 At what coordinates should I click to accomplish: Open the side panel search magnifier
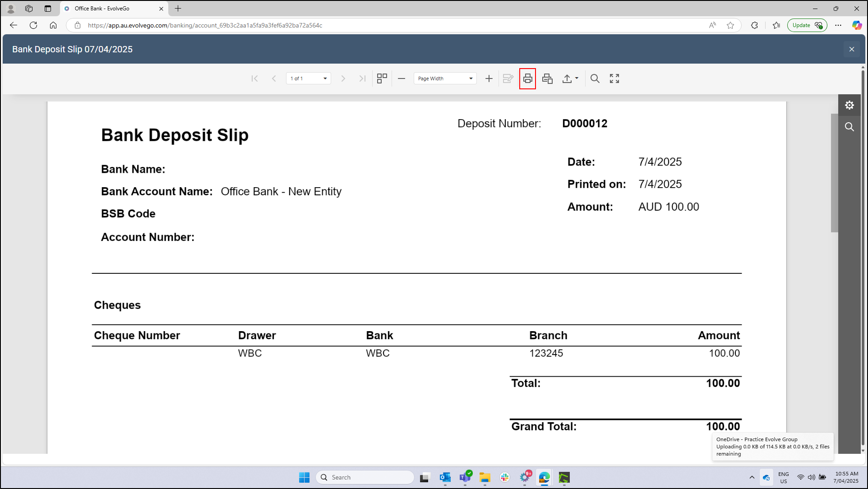tap(850, 127)
